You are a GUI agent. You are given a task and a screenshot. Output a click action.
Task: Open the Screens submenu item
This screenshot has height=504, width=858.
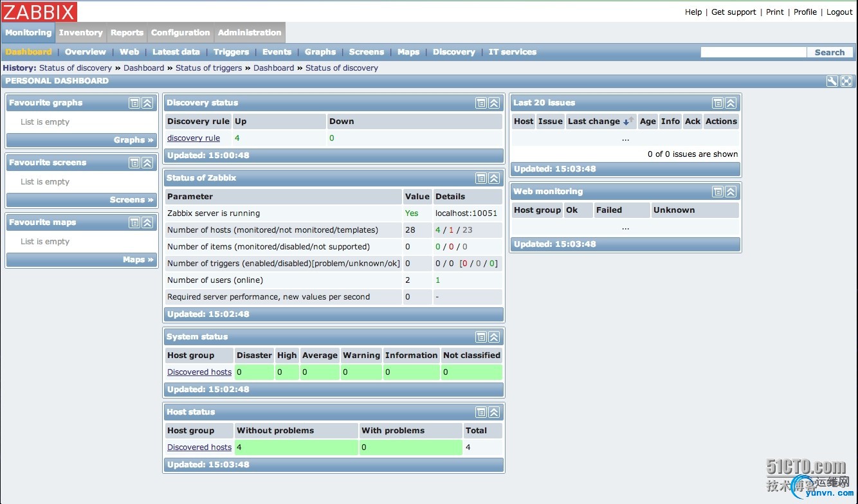[367, 52]
